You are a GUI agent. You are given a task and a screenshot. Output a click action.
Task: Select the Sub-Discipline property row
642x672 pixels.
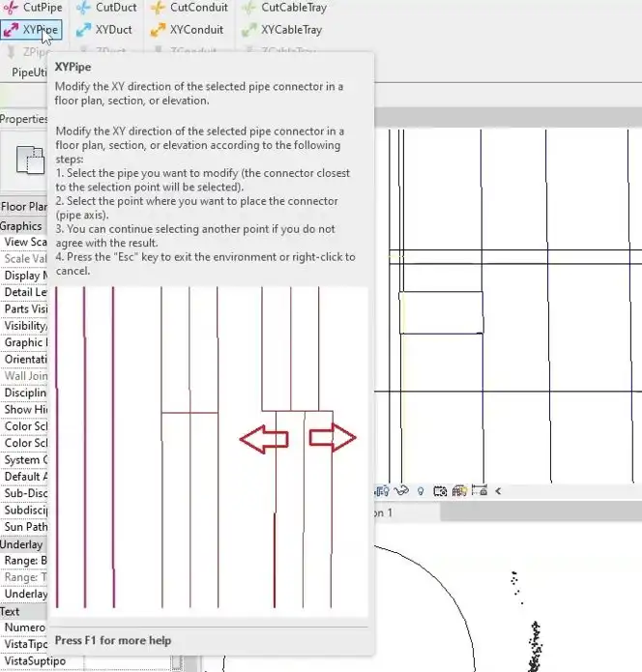point(23,493)
